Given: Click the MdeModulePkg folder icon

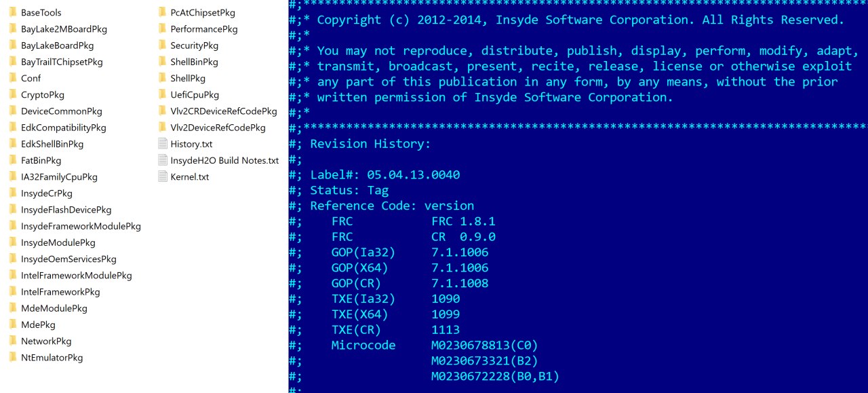Looking at the screenshot, I should 12,308.
